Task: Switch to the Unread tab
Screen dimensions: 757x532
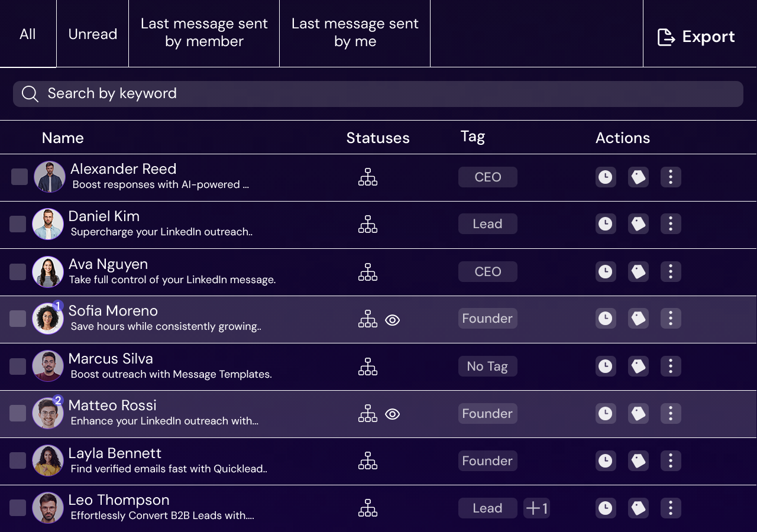Action: 93,34
